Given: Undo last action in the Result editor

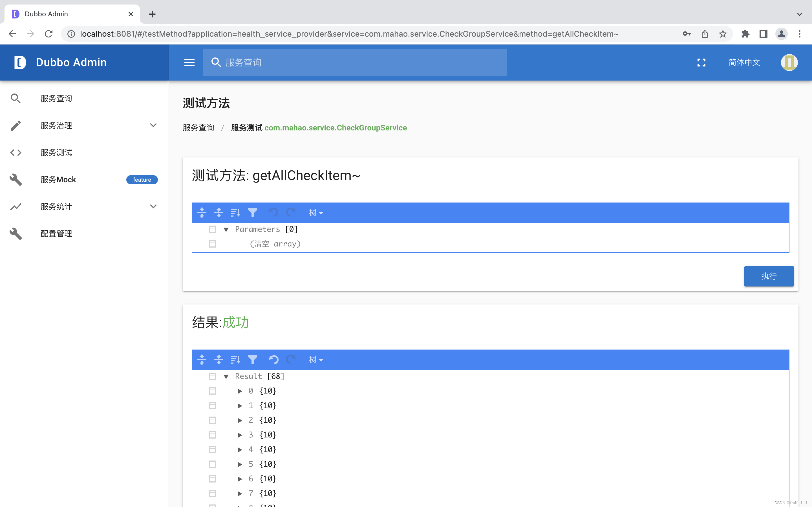Looking at the screenshot, I should [273, 359].
